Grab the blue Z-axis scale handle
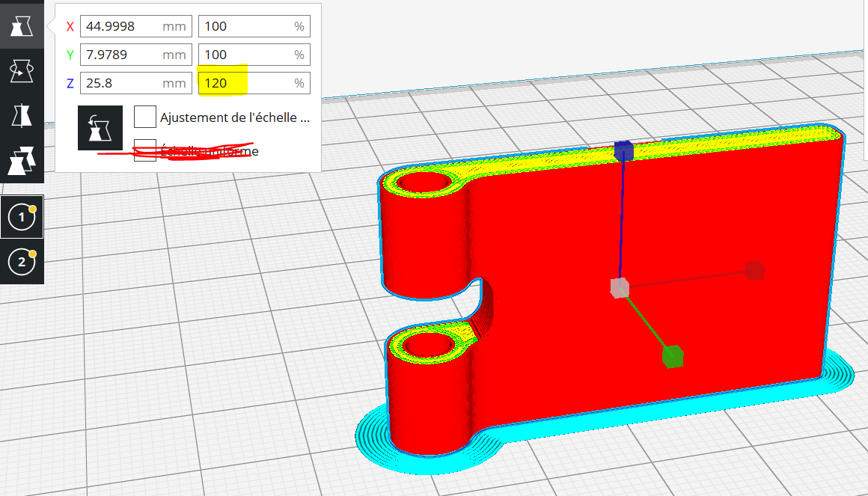 tap(624, 150)
